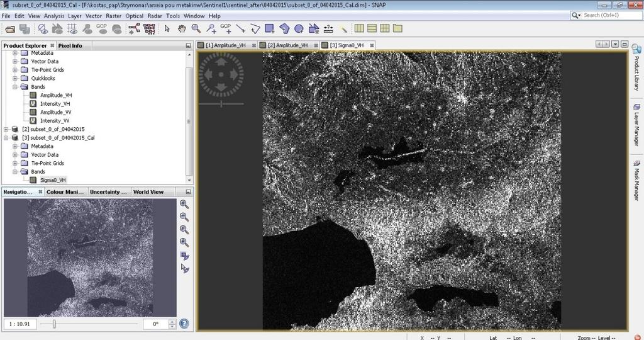This screenshot has width=644, height=340.
Task: Select the draw rectangle tool
Action: tap(270, 28)
